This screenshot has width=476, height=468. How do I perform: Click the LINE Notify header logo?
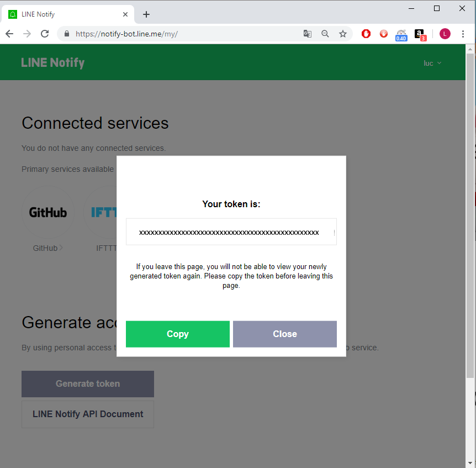click(53, 63)
